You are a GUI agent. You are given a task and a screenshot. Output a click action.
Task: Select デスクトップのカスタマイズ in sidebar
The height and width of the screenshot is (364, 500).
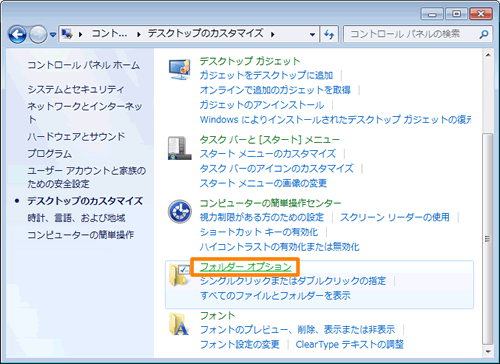coord(85,201)
